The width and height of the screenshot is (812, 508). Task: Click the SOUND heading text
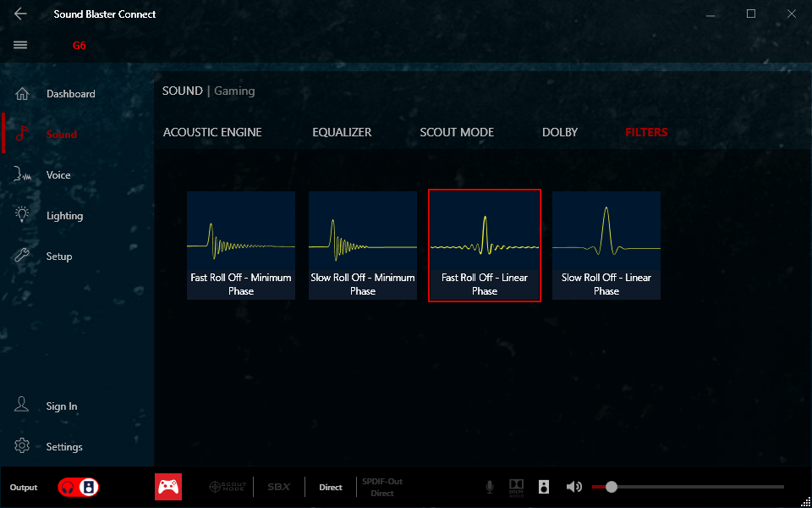183,91
